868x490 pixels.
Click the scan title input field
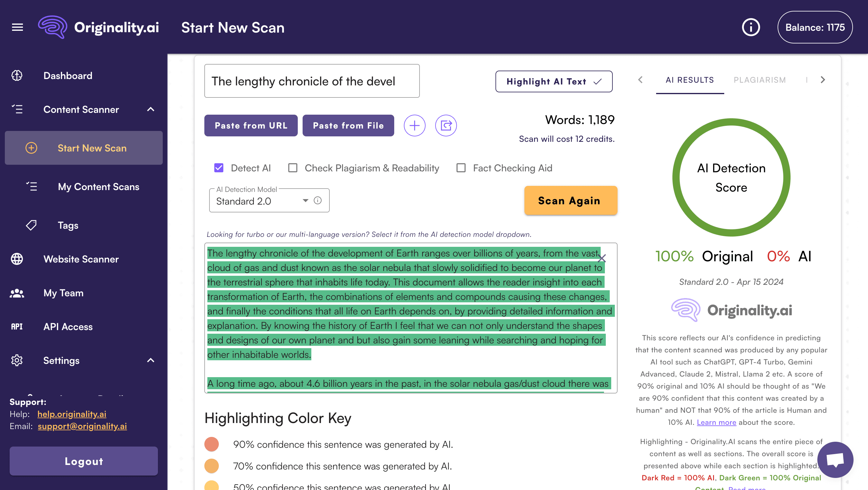[312, 81]
